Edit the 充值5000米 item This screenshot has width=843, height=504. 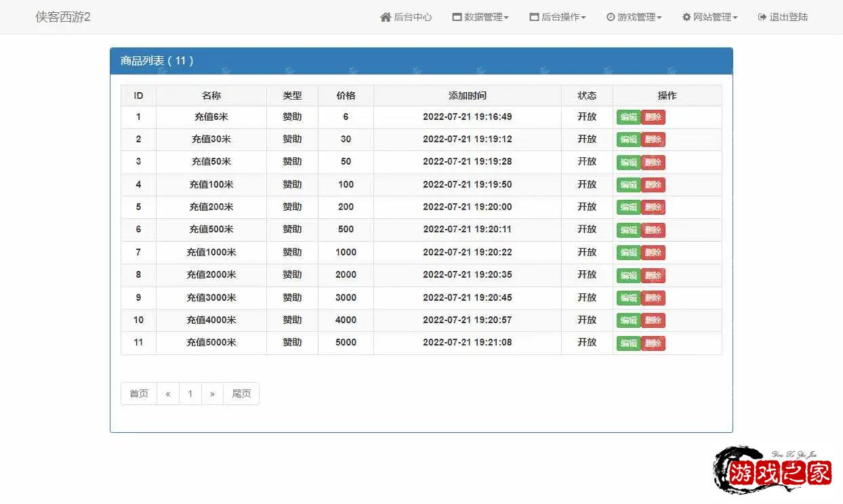click(x=629, y=343)
